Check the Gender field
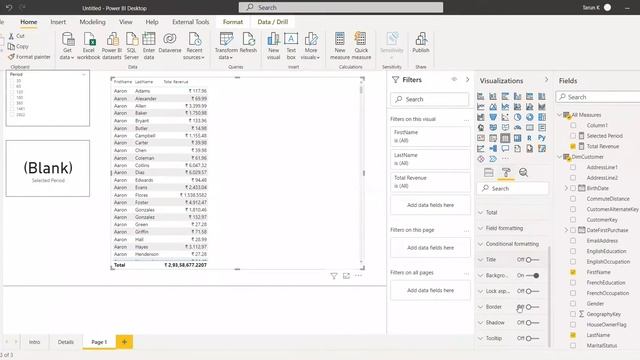This screenshot has height=360, width=640. click(573, 303)
